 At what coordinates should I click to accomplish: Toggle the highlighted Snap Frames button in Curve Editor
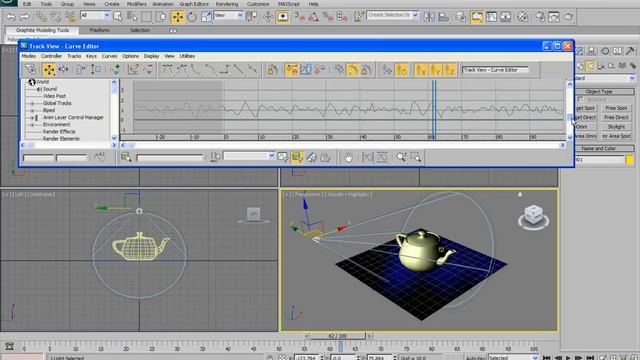(x=291, y=70)
